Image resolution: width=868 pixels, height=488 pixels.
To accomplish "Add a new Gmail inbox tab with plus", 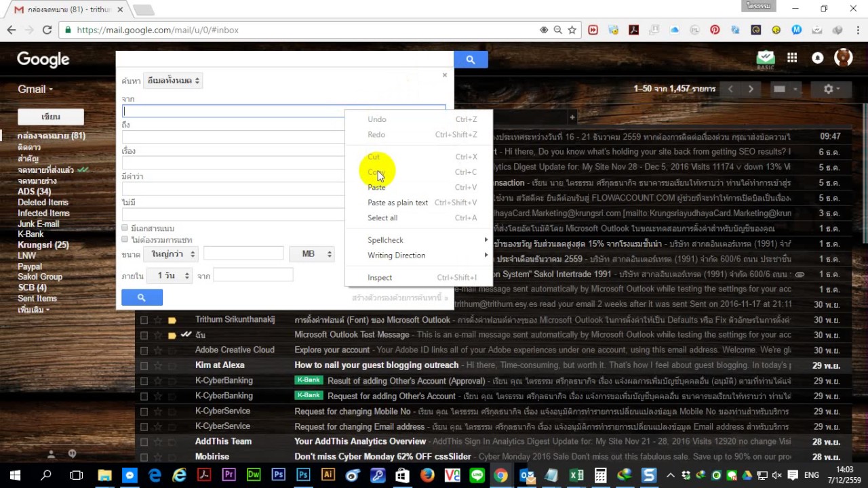I will coord(572,117).
